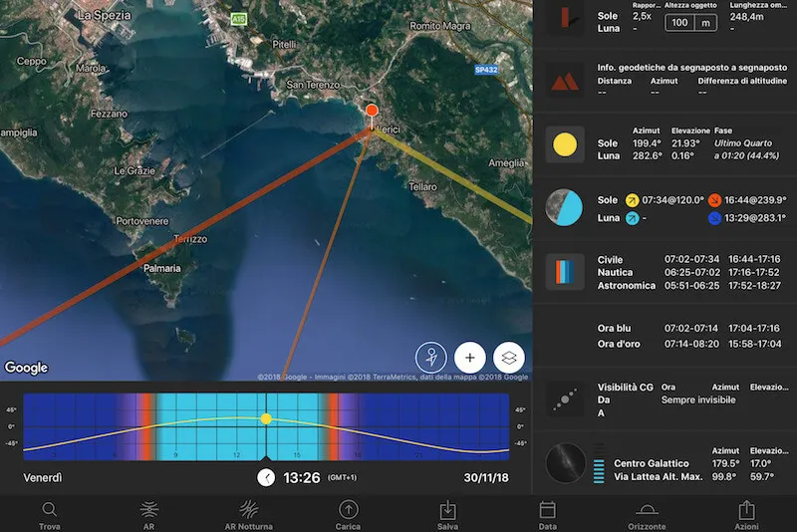Tap the shadow length panel icon

pyautogui.click(x=565, y=18)
